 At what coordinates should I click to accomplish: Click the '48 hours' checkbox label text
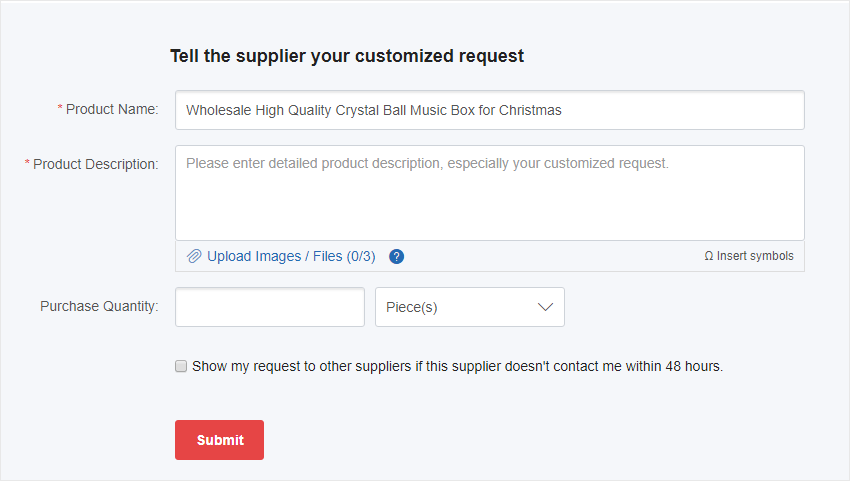(x=457, y=366)
